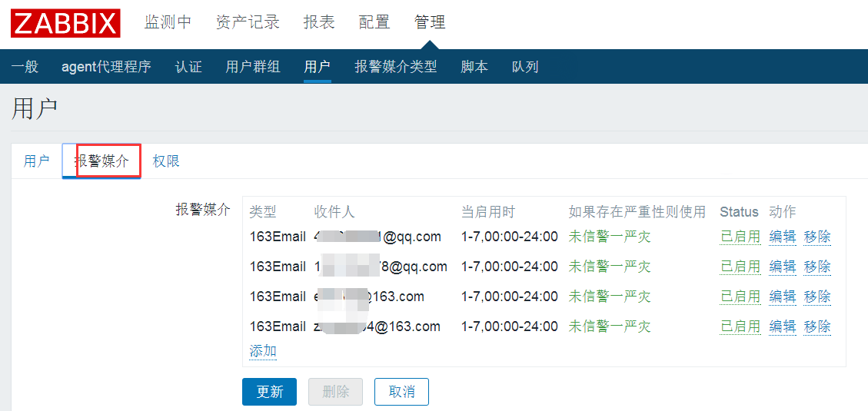Click the 类型 column header

[x=262, y=211]
